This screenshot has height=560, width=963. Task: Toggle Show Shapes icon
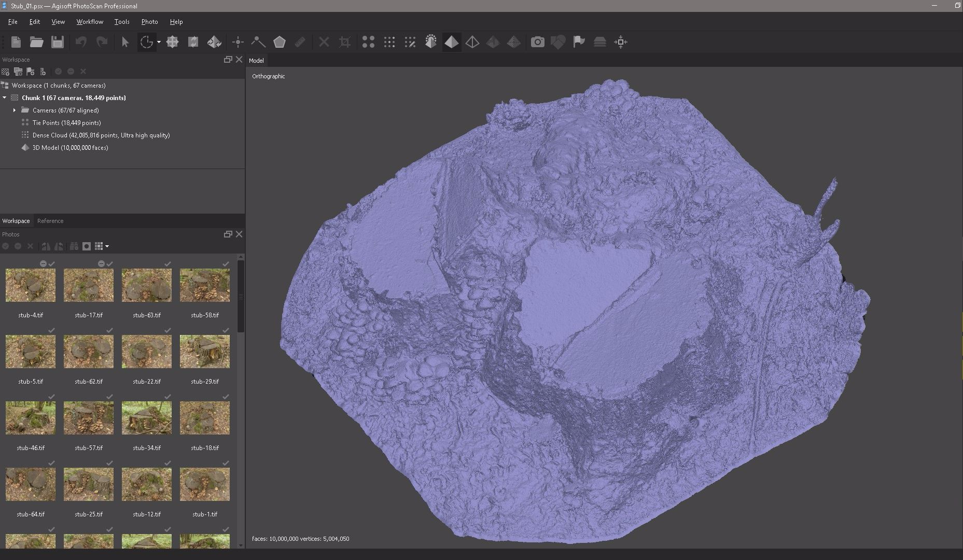pos(558,42)
